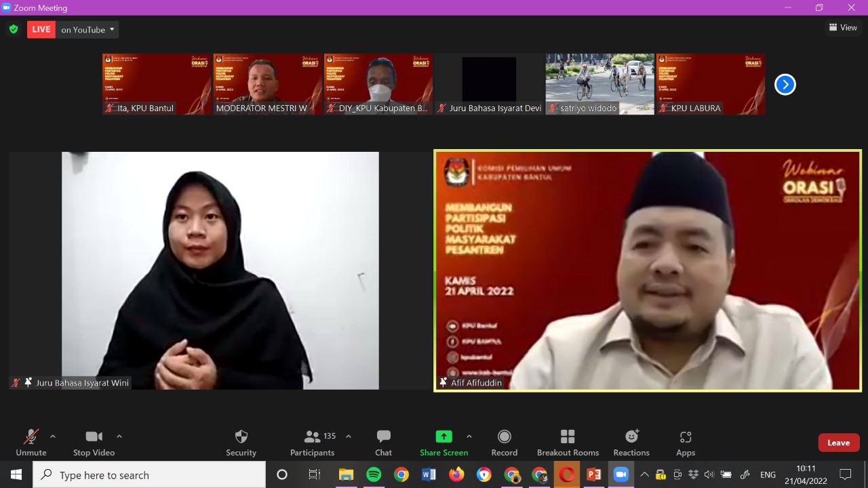
Task: Click the Windows taskbar search box
Action: tap(149, 475)
